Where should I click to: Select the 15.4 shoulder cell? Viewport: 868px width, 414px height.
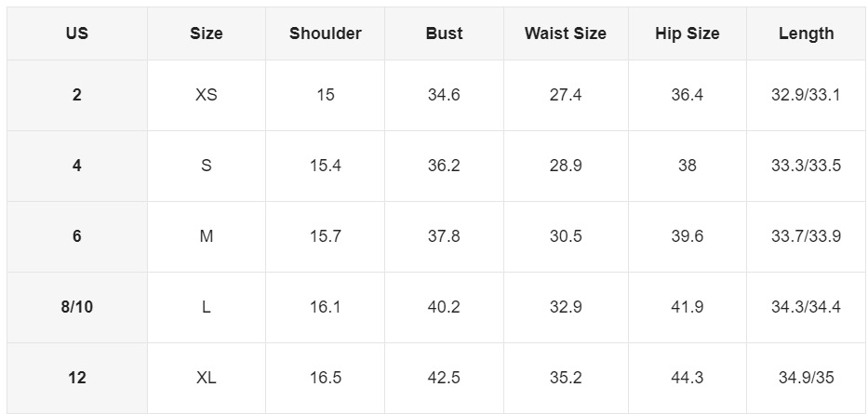[325, 166]
